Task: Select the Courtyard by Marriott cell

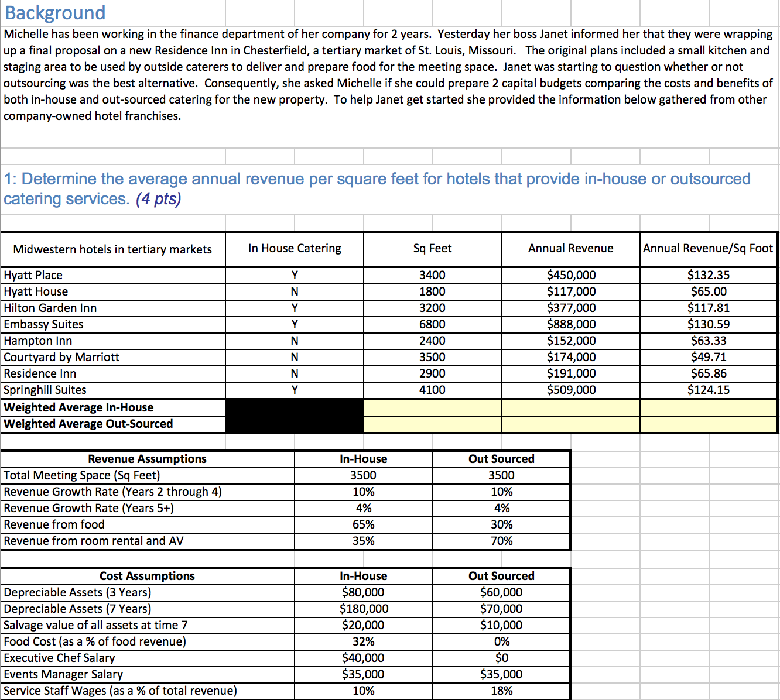Action: (x=113, y=357)
